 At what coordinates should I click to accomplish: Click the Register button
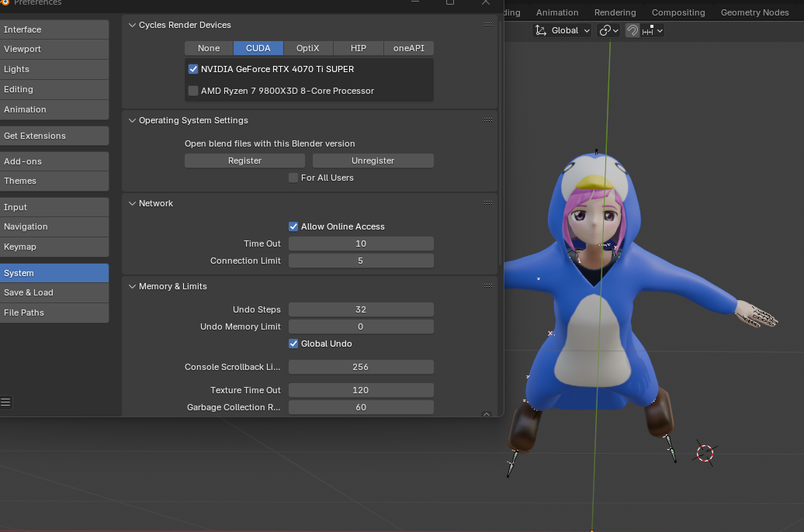(x=244, y=161)
